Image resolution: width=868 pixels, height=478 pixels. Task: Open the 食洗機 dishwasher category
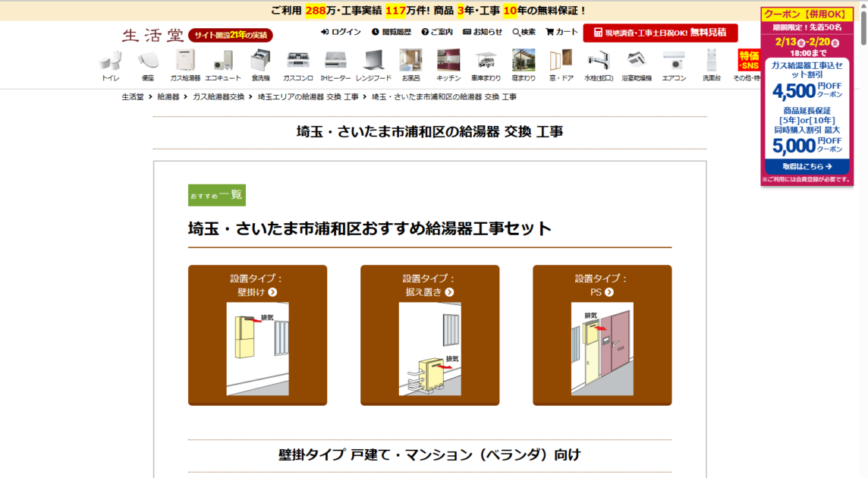click(260, 65)
